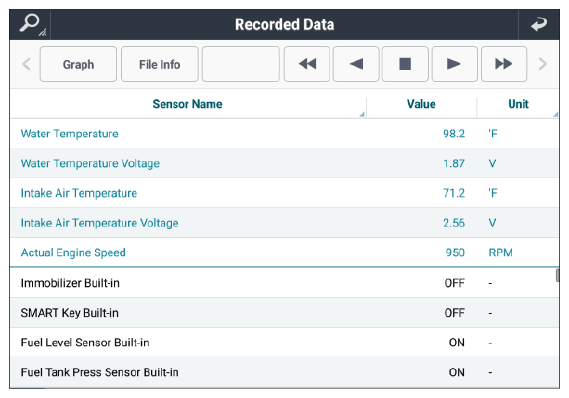Open the search magnifier icon
The width and height of the screenshot is (569, 398).
point(30,24)
